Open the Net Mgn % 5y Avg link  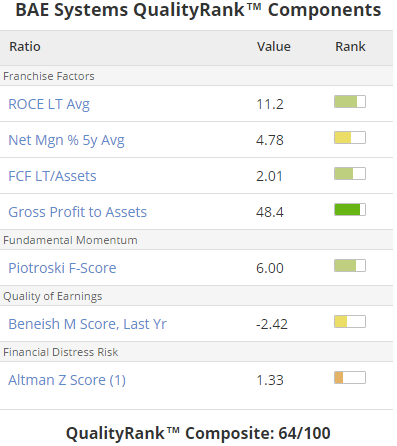click(66, 140)
